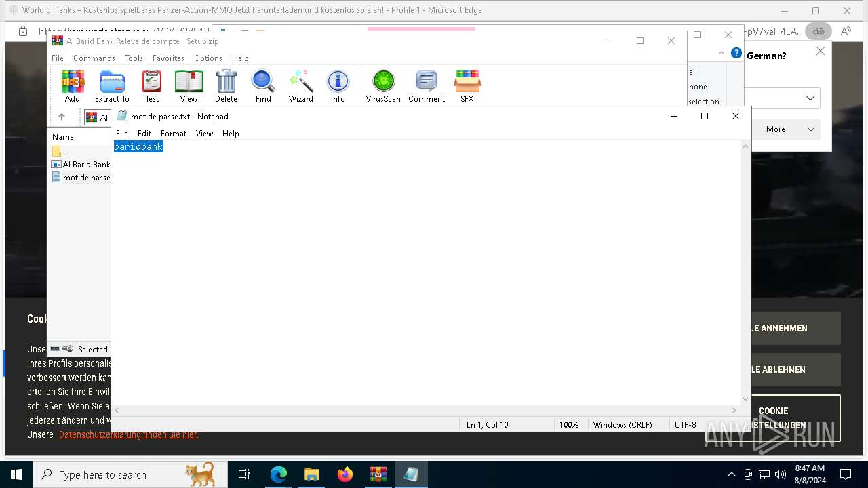Run Test archive from WinRAR toolbar
This screenshot has height=488, width=868.
click(152, 86)
